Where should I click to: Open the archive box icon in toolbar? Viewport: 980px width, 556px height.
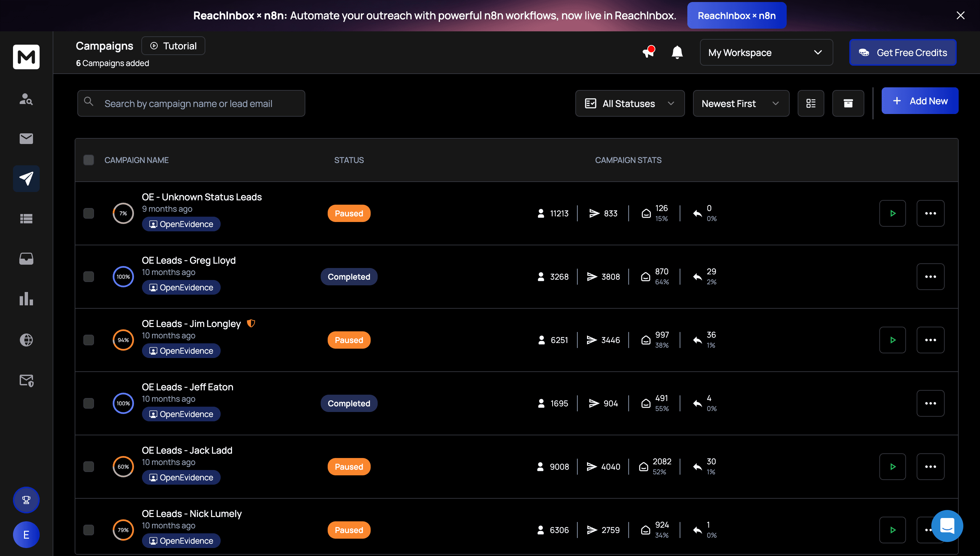pos(848,103)
